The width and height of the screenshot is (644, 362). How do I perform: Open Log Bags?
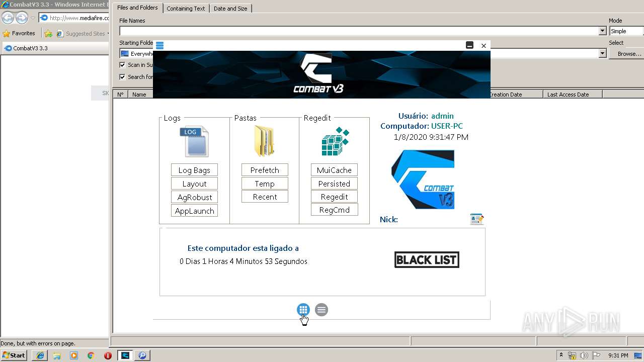[x=194, y=170]
